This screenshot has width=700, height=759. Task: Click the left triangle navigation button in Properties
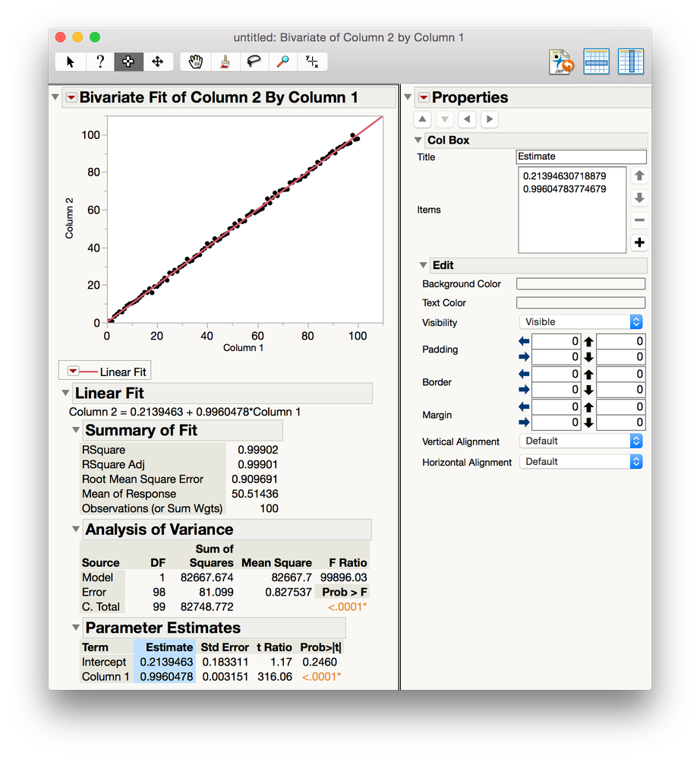coord(467,119)
